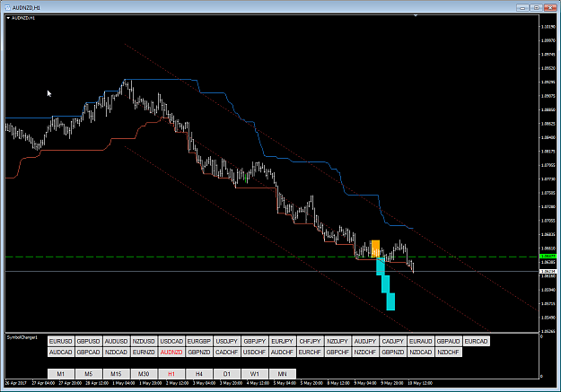Maximize the AUDNZD,H1 chart window
The image size is (561, 392).
point(536,7)
